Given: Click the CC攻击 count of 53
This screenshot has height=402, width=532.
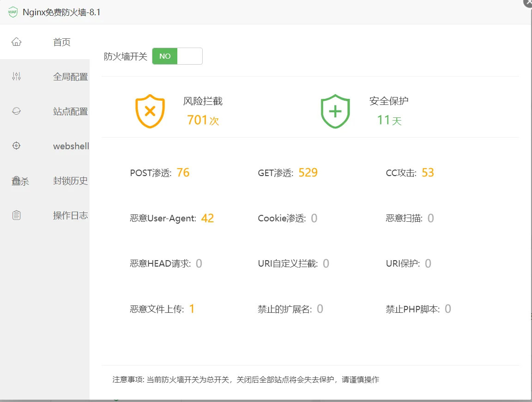Looking at the screenshot, I should click(x=428, y=172).
